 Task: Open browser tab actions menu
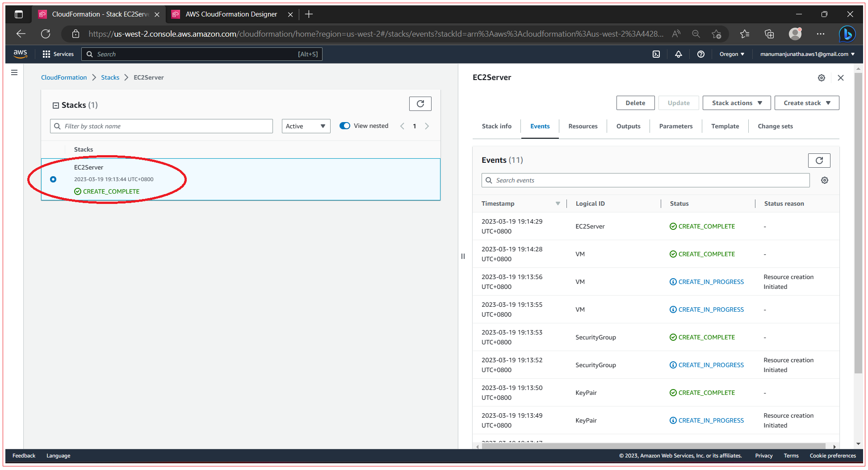pos(19,14)
